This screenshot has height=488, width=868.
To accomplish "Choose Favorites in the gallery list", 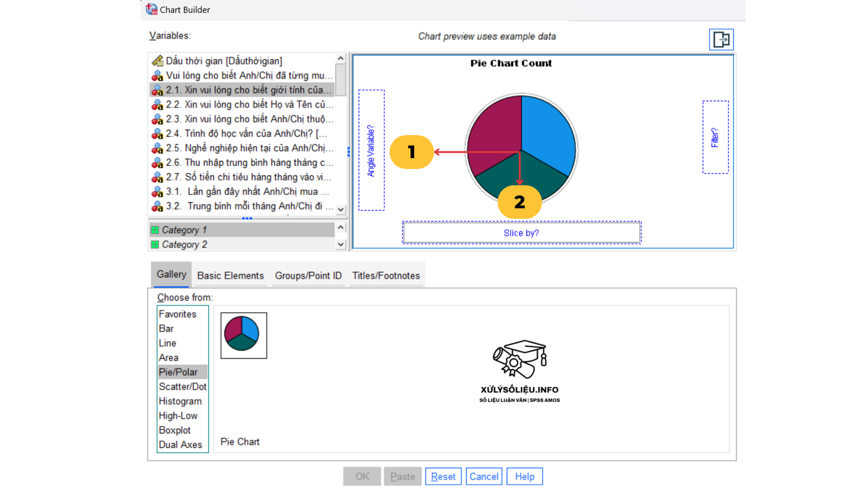I will (183, 314).
